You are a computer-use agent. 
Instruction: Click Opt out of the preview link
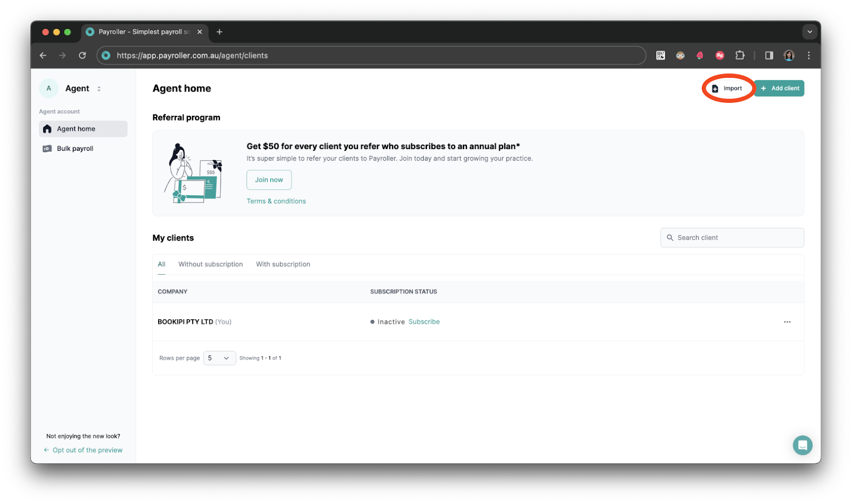click(x=84, y=450)
